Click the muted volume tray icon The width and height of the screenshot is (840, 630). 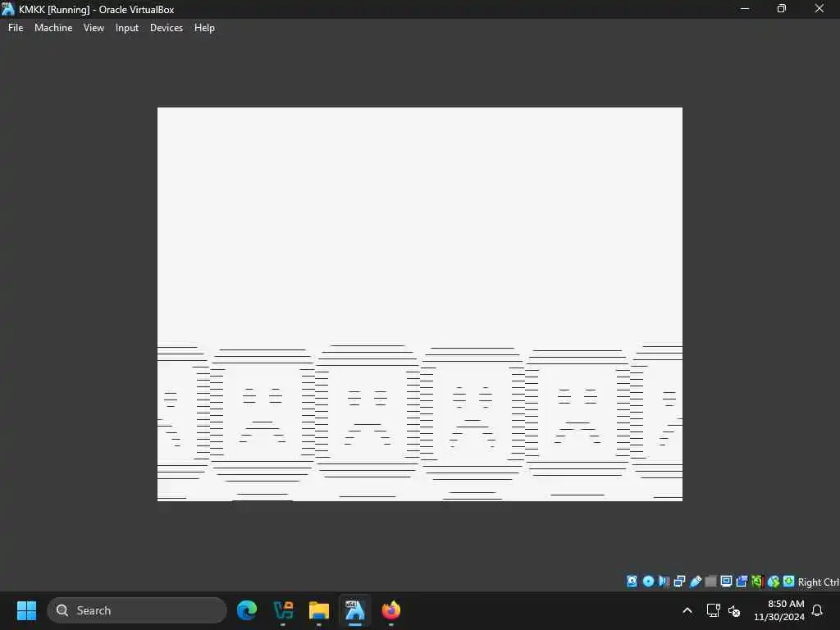tap(734, 610)
